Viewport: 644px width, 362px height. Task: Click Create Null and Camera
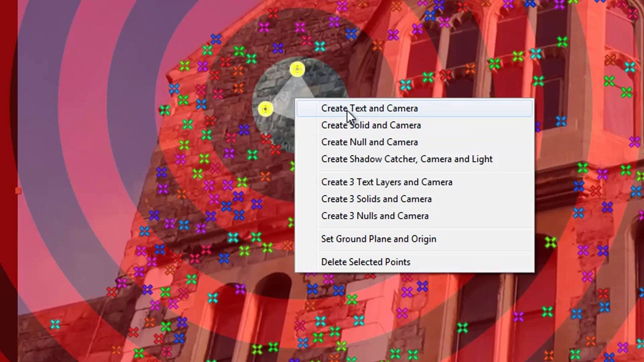point(414,142)
